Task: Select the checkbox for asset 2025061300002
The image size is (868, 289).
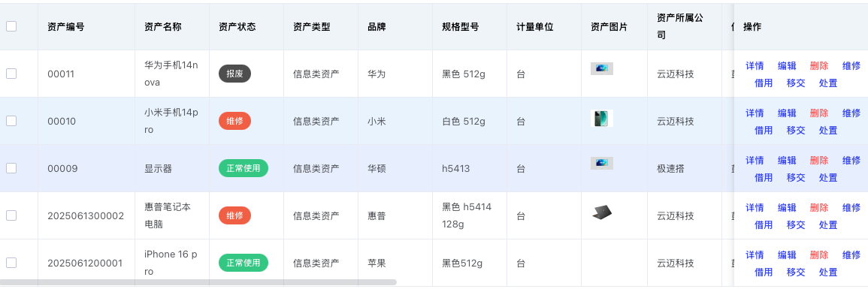Action: [x=11, y=215]
